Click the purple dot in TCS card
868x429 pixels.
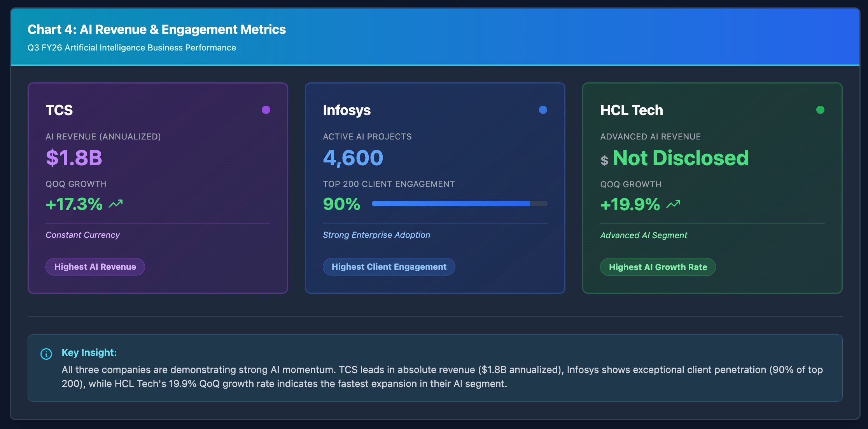click(266, 110)
